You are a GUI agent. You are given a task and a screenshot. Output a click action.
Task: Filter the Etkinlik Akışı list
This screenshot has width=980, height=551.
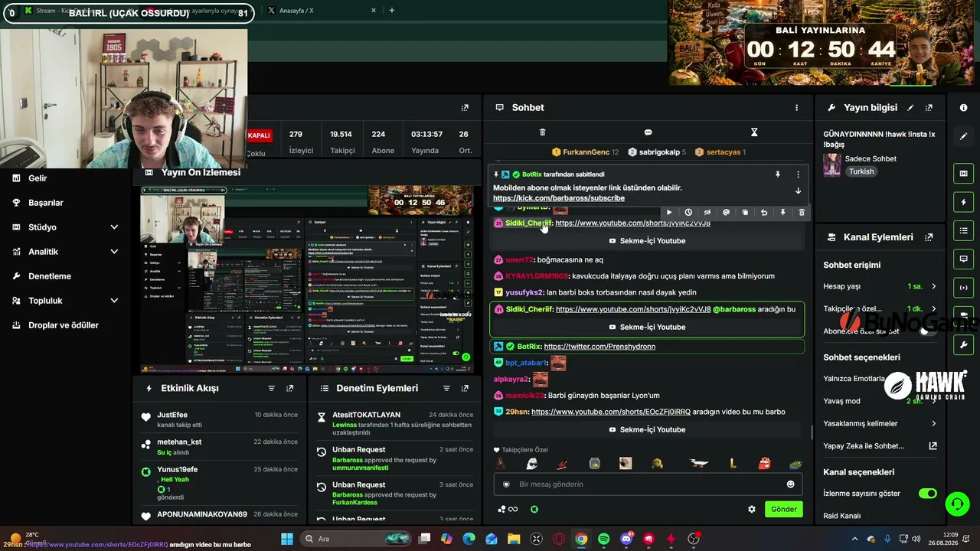(x=271, y=389)
